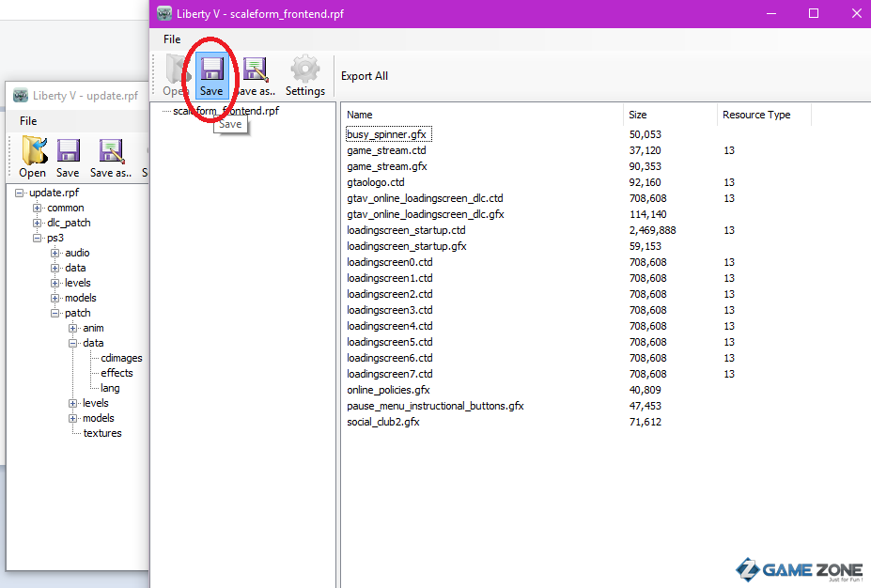
Task: Close the scaleform_frontend.rpf window
Action: coord(857,13)
